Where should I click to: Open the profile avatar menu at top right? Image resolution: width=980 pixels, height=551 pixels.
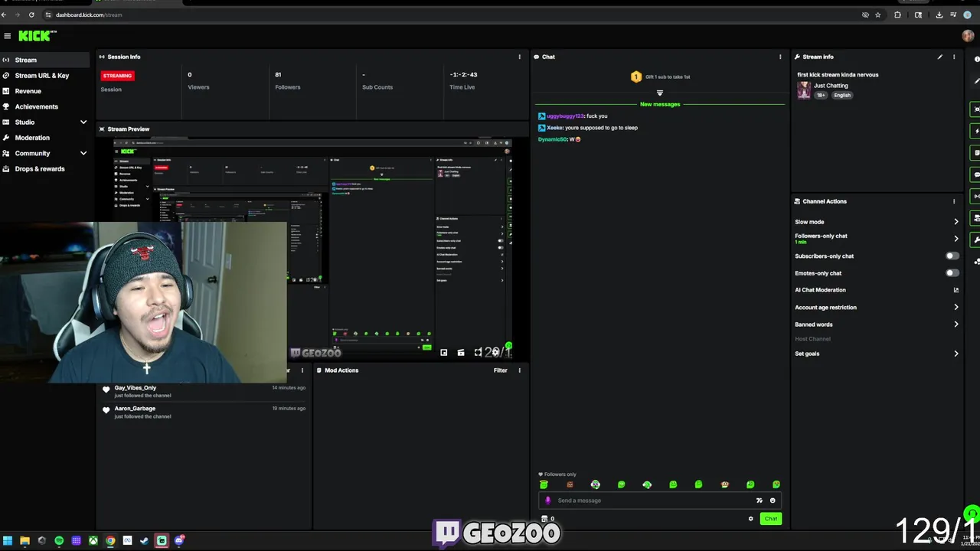point(968,36)
